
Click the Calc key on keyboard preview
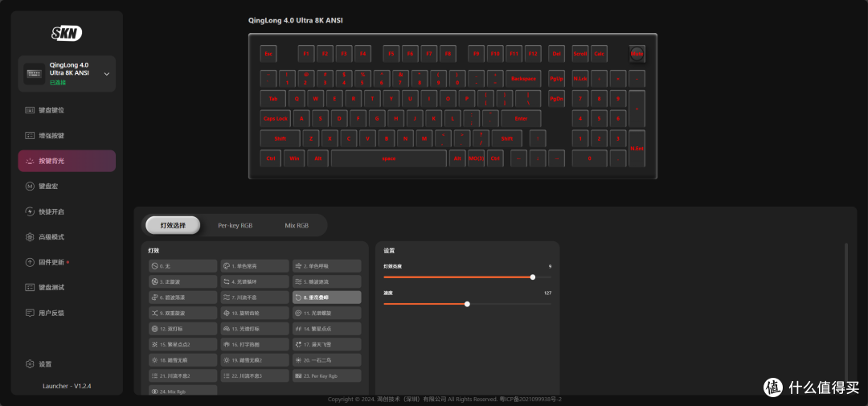599,54
